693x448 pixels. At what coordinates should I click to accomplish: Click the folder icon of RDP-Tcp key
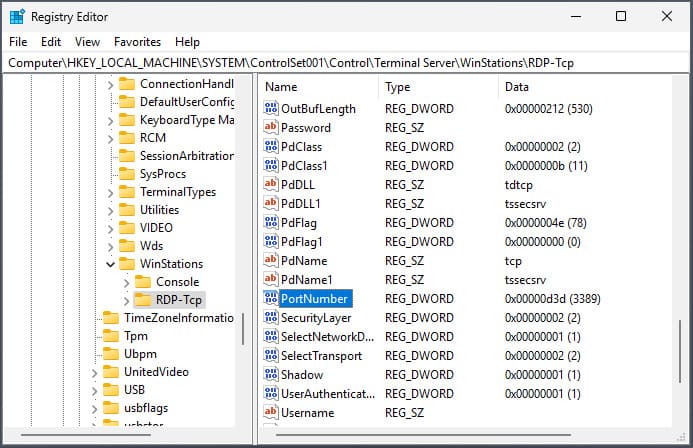coord(143,300)
